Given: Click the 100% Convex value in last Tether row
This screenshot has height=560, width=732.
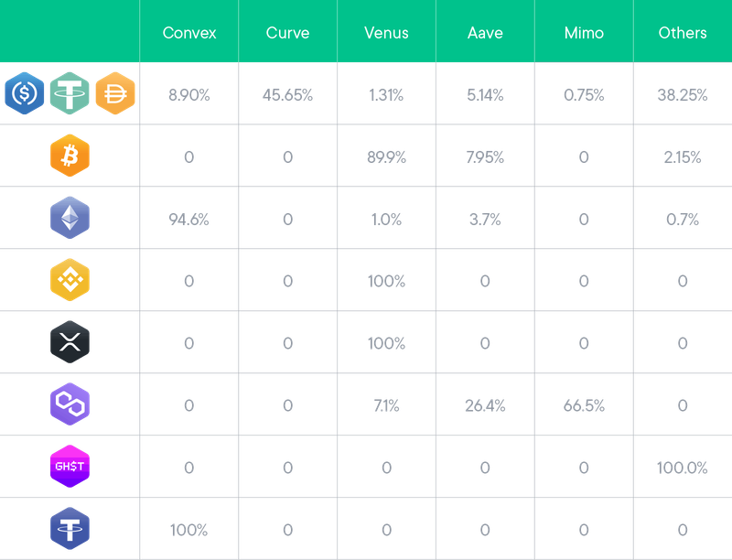Looking at the screenshot, I should tap(189, 530).
